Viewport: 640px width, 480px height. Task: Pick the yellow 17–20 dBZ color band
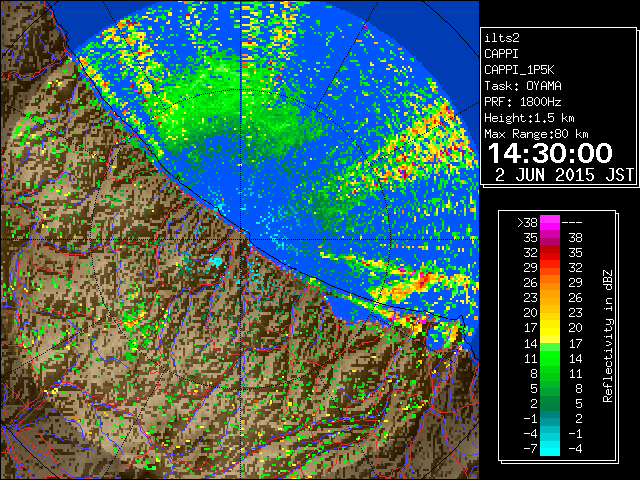coord(550,328)
